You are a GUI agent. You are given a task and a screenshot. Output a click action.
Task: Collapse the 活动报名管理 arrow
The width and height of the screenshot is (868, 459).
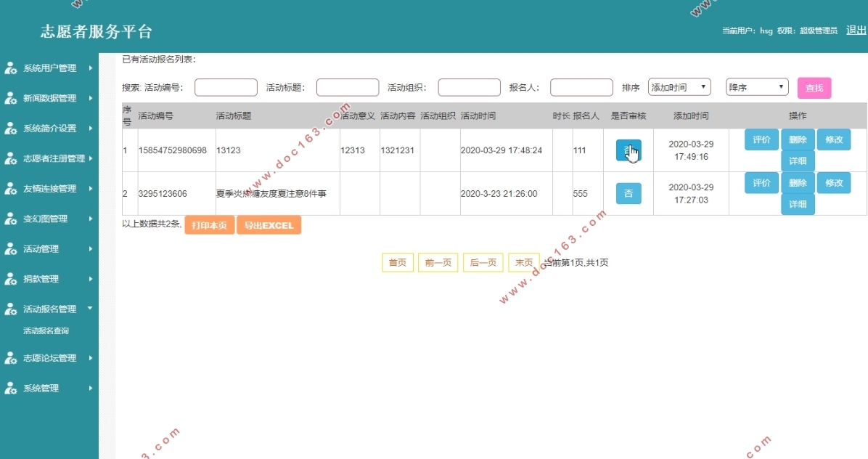[90, 308]
